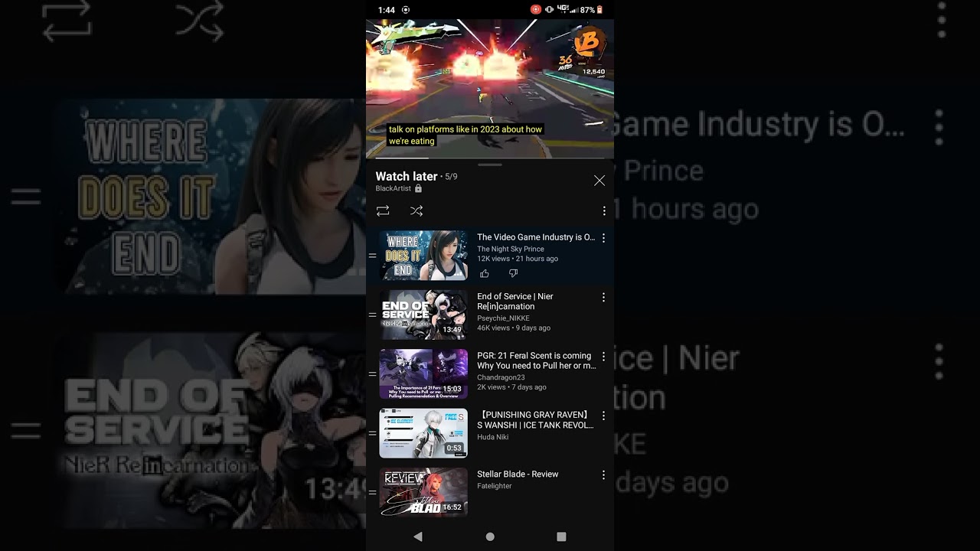
Task: Select title PGR: 21 Feral Scent is coming
Action: pos(536,360)
